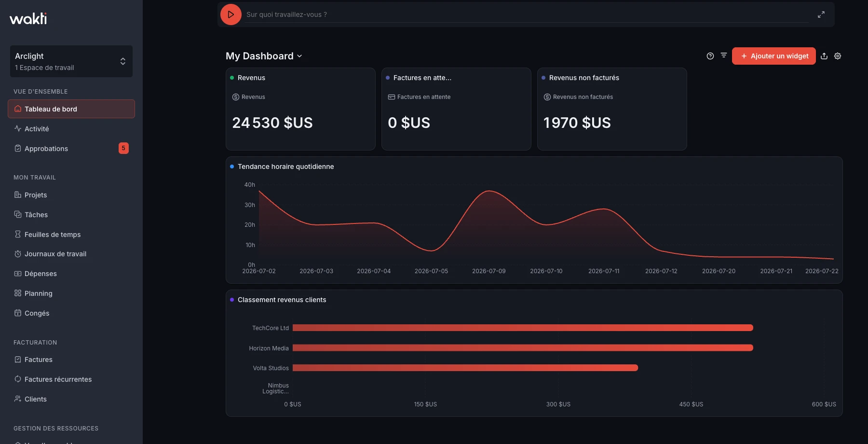
Task: Click the card icon beside Factures en attente
Action: coord(392,97)
